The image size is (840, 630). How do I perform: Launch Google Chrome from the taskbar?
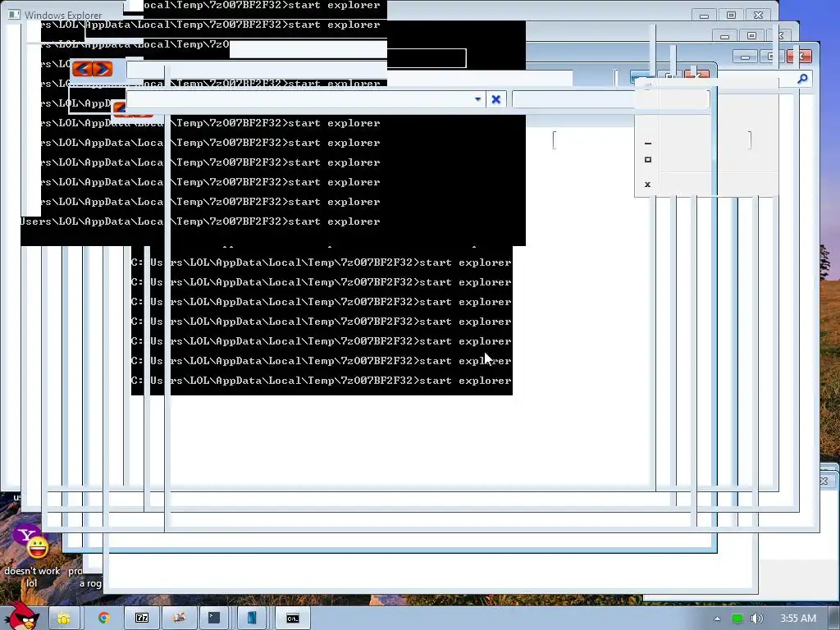104,619
